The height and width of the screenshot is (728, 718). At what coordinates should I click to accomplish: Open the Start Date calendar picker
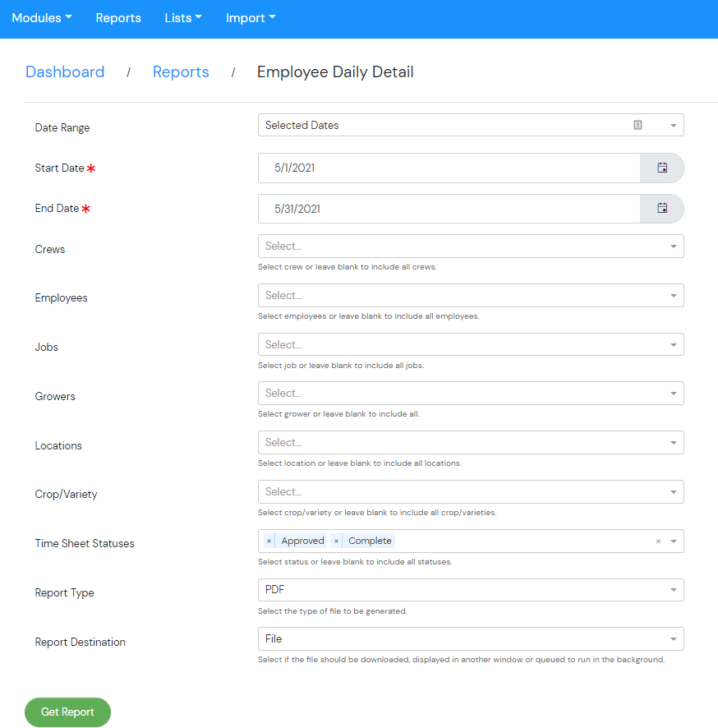pyautogui.click(x=662, y=168)
